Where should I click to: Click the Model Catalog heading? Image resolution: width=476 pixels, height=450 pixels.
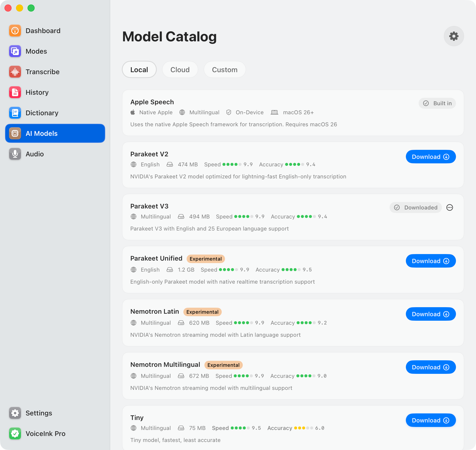tap(169, 37)
